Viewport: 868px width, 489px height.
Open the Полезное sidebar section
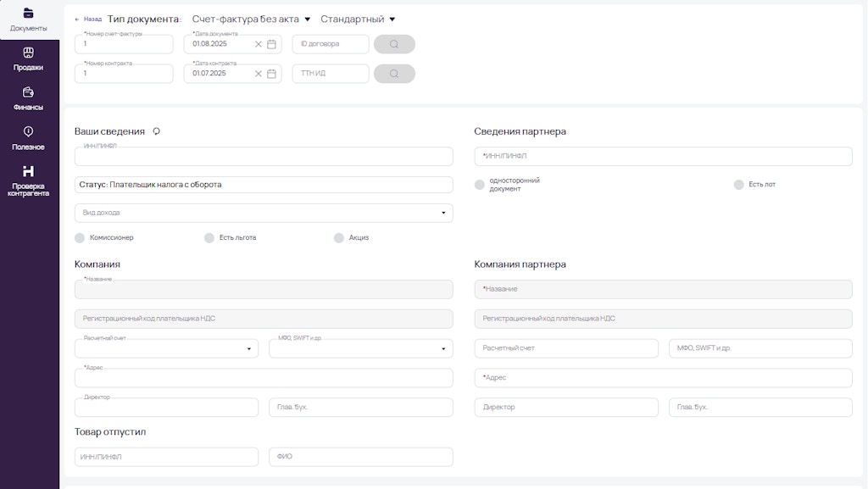click(29, 138)
